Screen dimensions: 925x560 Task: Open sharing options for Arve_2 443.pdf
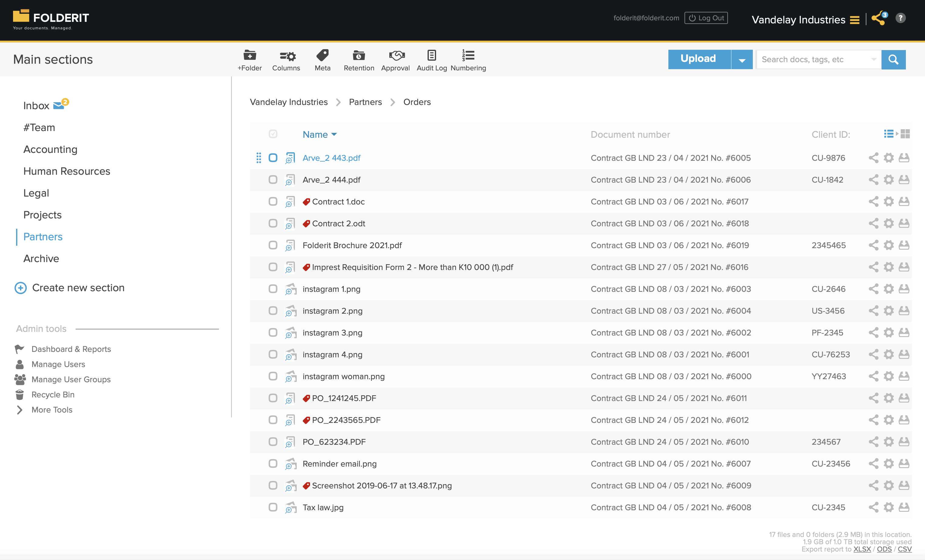[x=874, y=158]
